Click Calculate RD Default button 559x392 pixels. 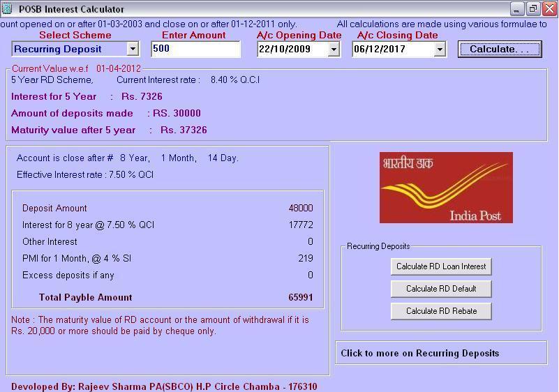pos(441,289)
